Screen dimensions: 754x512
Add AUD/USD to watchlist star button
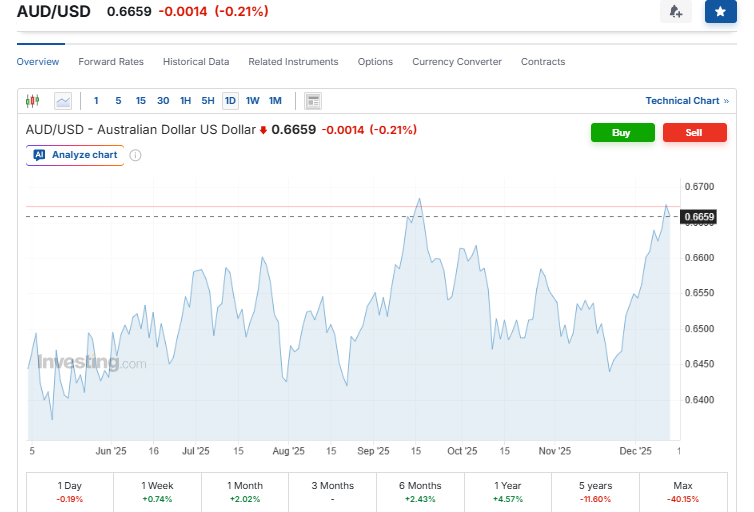(x=720, y=12)
